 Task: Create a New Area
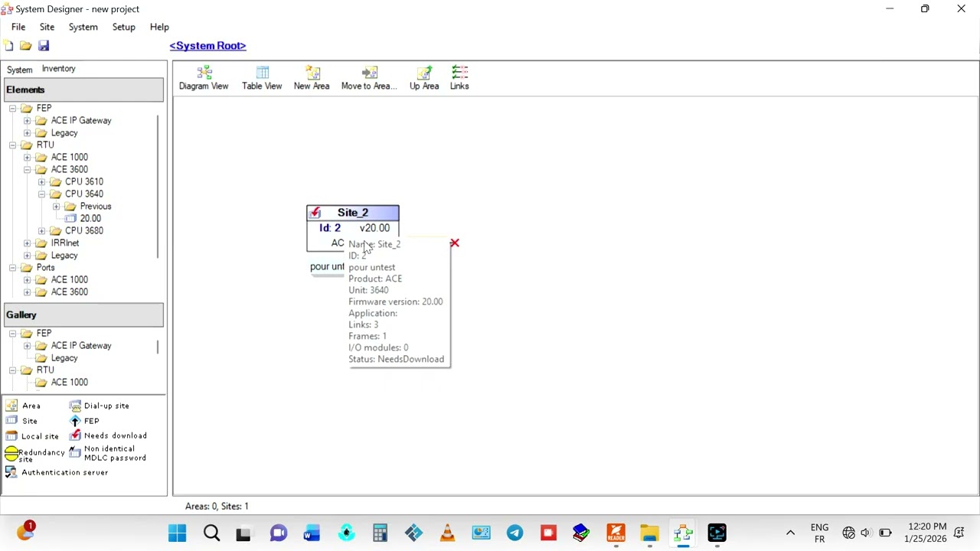pos(312,78)
